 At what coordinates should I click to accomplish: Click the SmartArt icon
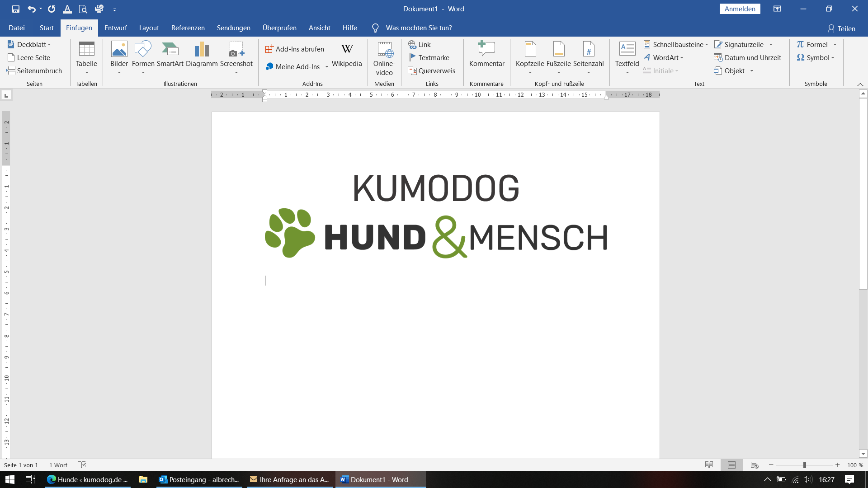click(x=170, y=50)
